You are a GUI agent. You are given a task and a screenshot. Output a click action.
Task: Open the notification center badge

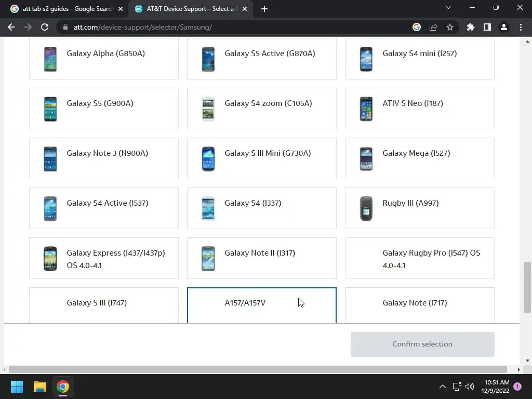(517, 387)
